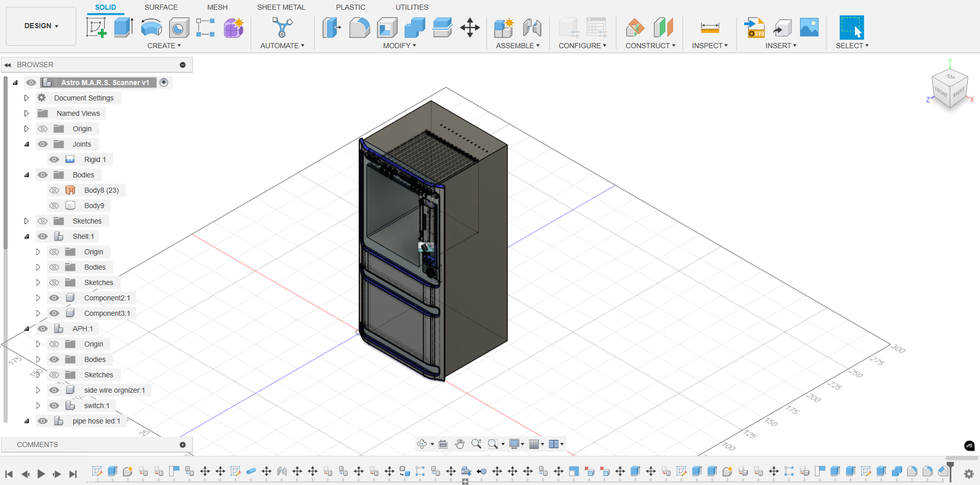Viewport: 980px width, 485px height.
Task: Select the Measure tool icon
Action: tap(710, 28)
